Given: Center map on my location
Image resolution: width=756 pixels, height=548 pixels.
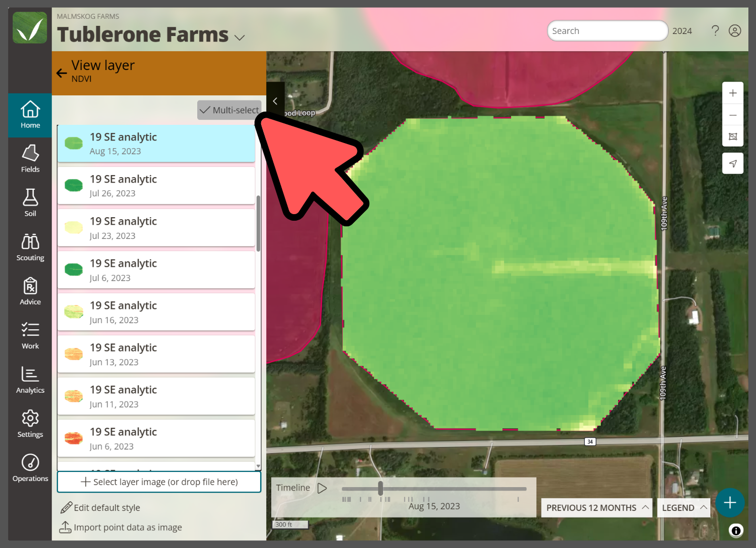Looking at the screenshot, I should (x=733, y=163).
